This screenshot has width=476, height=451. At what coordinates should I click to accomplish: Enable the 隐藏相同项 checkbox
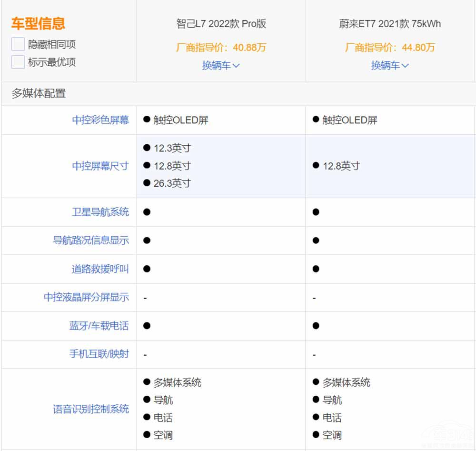[x=18, y=45]
